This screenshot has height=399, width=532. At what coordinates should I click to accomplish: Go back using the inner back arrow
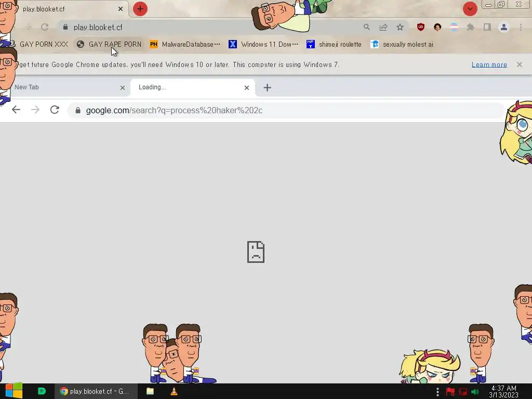[x=16, y=110]
